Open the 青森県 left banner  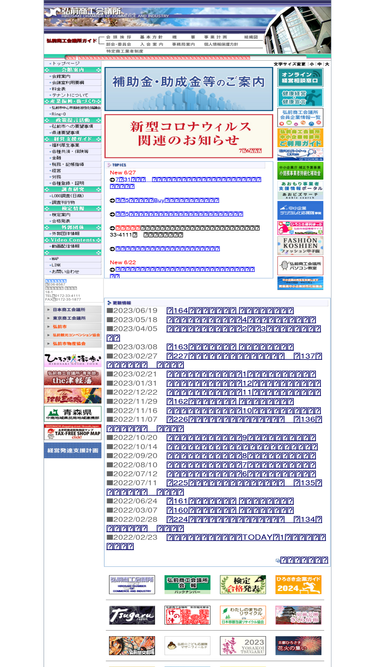73,413
